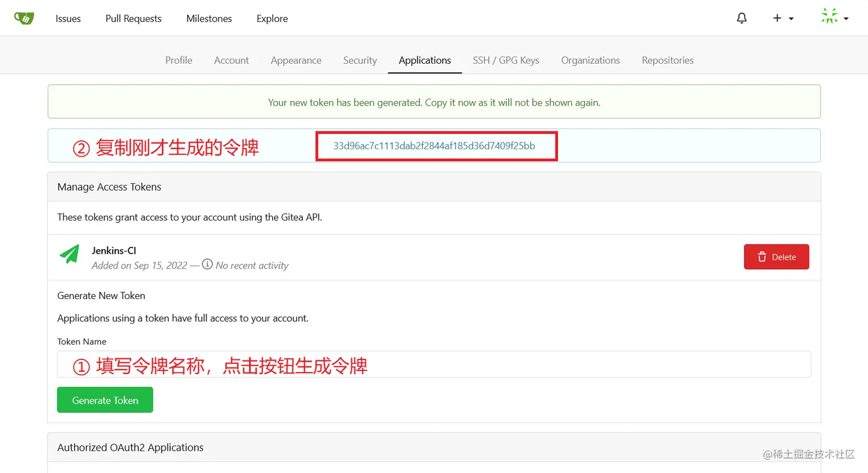868x473 pixels.
Task: Delete the Jenkins-CI access token
Action: 776,257
